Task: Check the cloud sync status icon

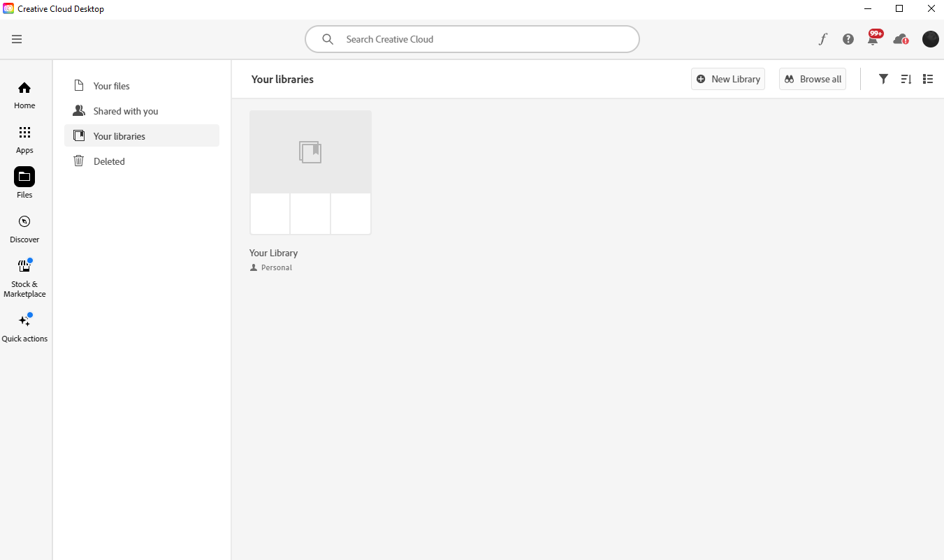Action: pos(901,39)
